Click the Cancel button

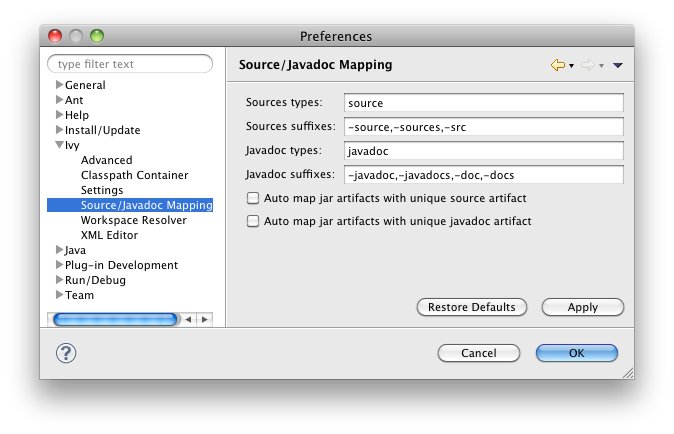pos(478,353)
